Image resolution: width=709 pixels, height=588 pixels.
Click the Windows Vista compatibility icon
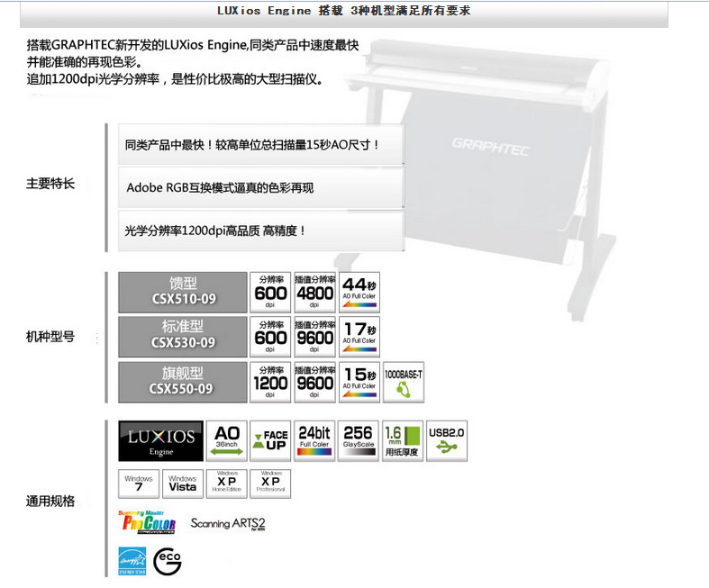pos(182,484)
